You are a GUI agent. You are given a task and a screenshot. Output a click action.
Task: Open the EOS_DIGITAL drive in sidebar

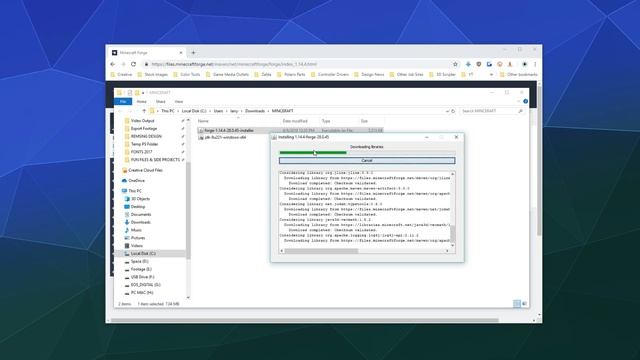[145, 285]
